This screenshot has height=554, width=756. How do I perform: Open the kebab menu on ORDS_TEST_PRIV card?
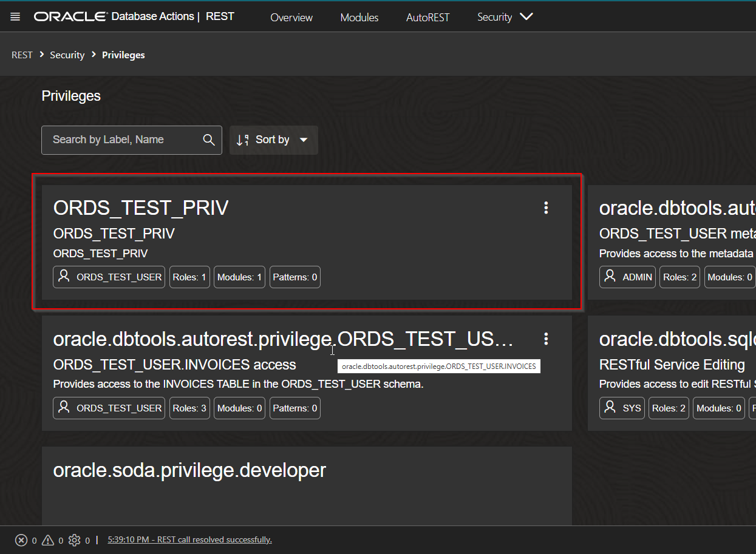(x=545, y=208)
